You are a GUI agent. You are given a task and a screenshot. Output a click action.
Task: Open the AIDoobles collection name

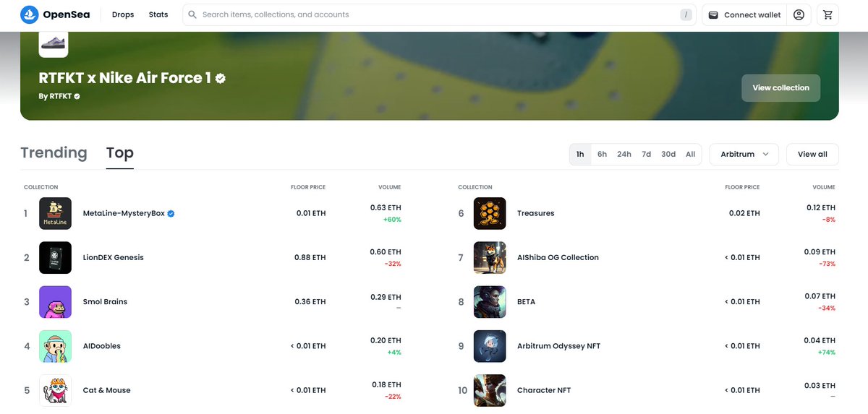coord(102,345)
